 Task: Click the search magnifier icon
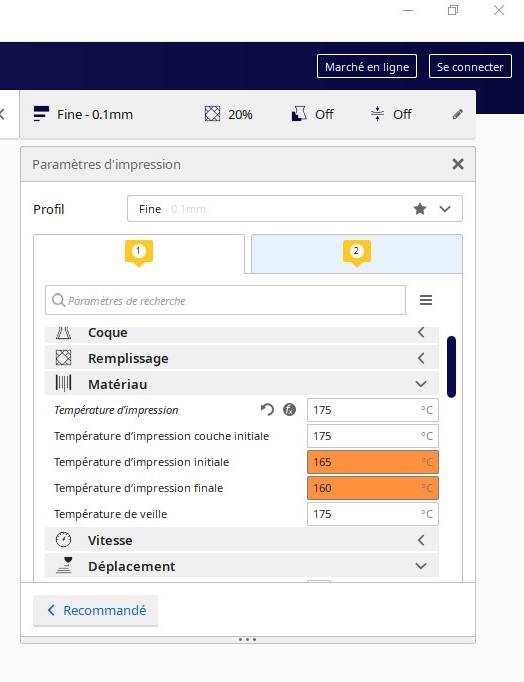(58, 300)
